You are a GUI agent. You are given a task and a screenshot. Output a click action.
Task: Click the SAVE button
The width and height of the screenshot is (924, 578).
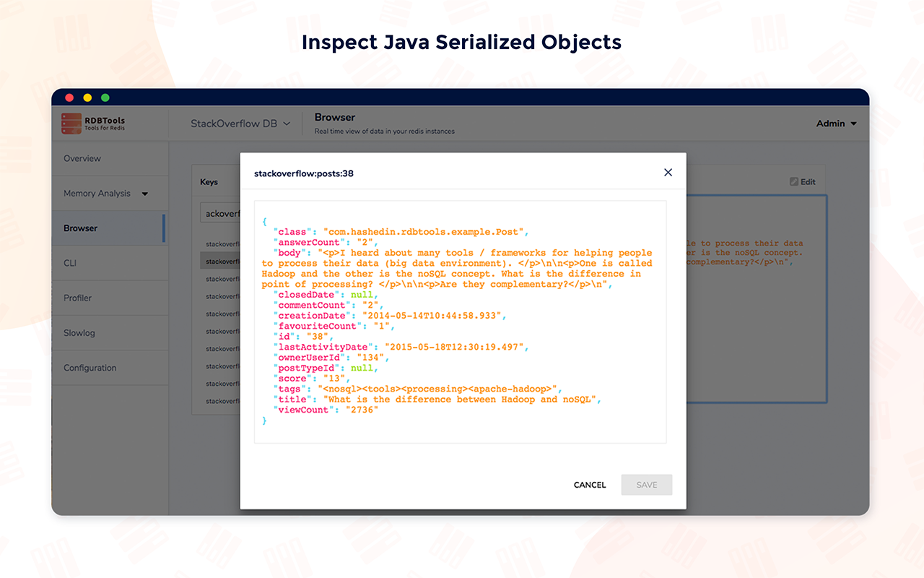(x=646, y=485)
